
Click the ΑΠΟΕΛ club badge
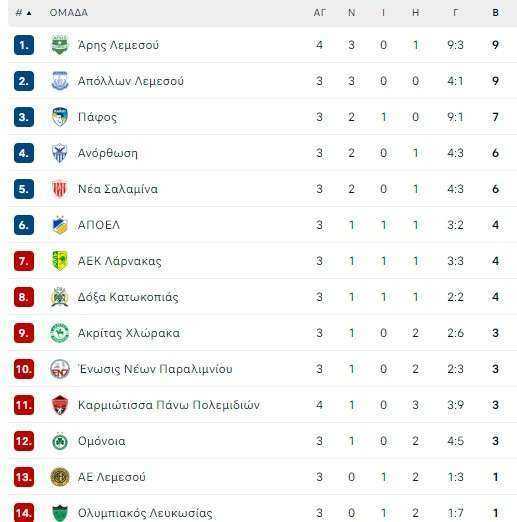(60, 225)
